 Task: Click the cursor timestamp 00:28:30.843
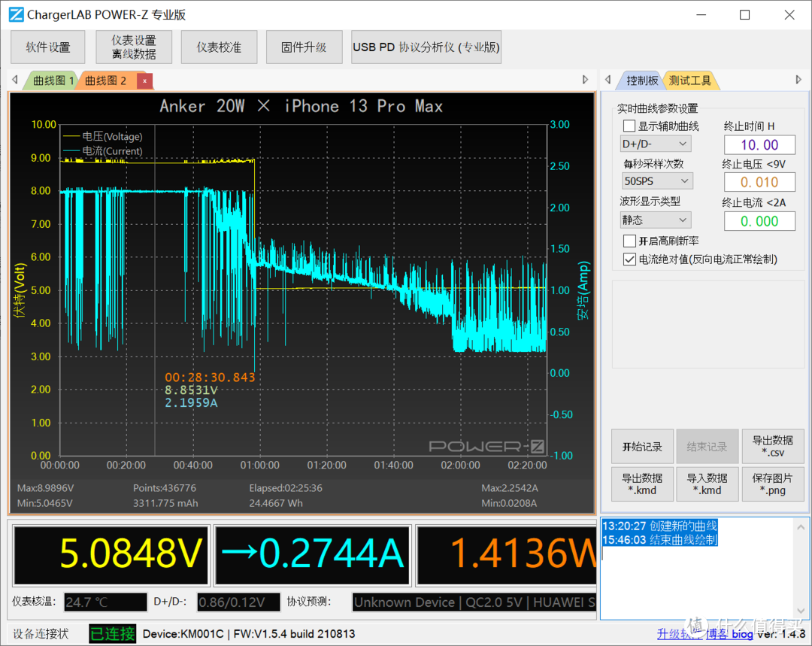[210, 377]
